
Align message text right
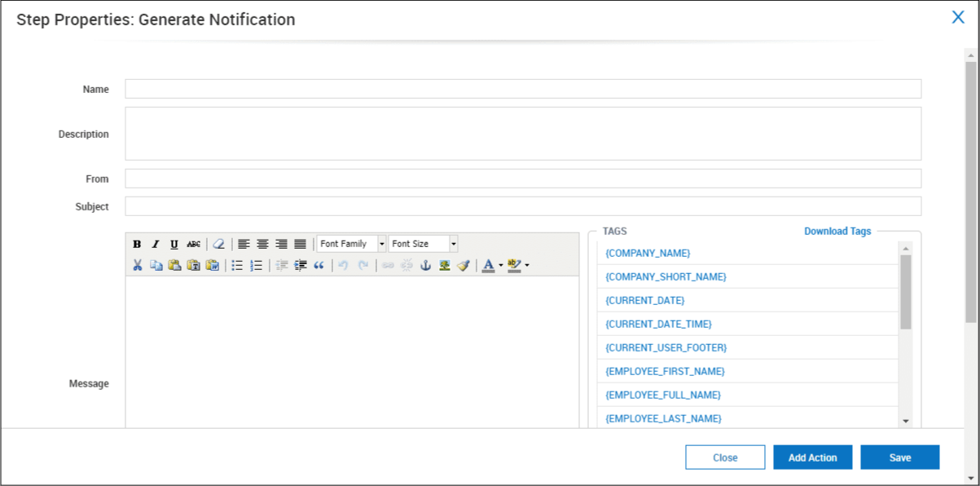(x=281, y=244)
